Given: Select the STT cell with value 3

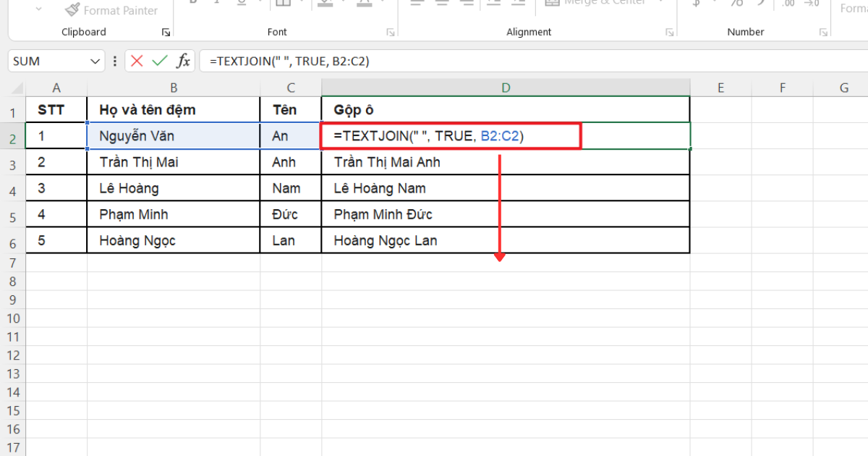Looking at the screenshot, I should pos(56,188).
